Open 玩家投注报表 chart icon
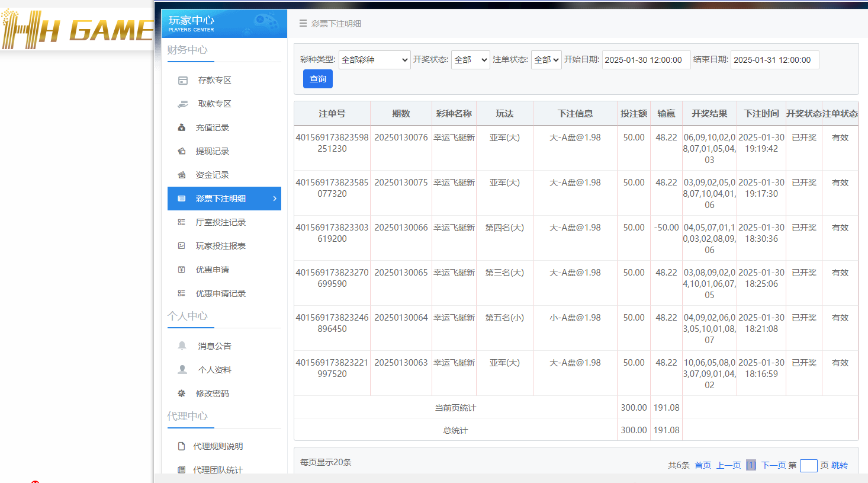This screenshot has height=483, width=868. 182,245
